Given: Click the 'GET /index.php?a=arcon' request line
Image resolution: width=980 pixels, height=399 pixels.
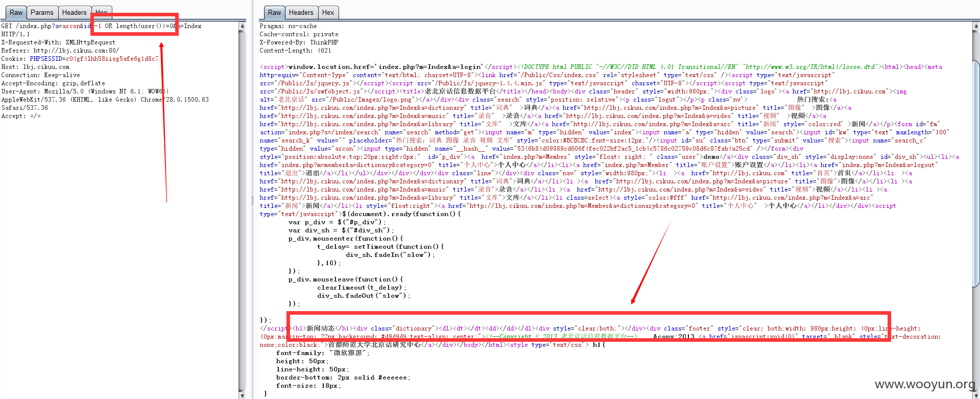Looking at the screenshot, I should [101, 26].
